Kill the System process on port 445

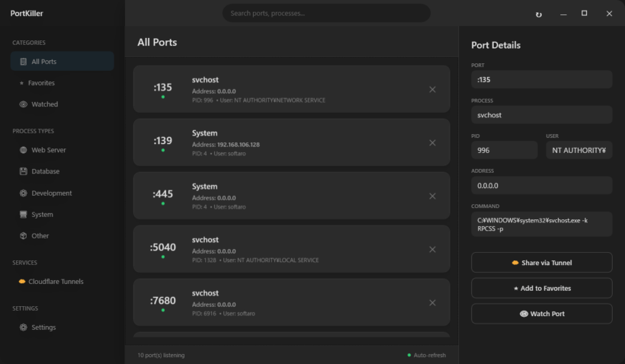point(432,196)
